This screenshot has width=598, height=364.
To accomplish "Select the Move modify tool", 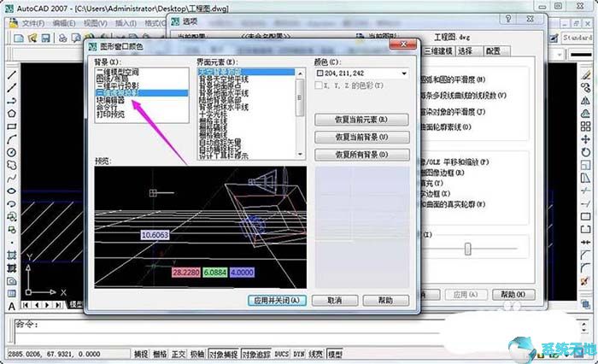I will (585, 139).
